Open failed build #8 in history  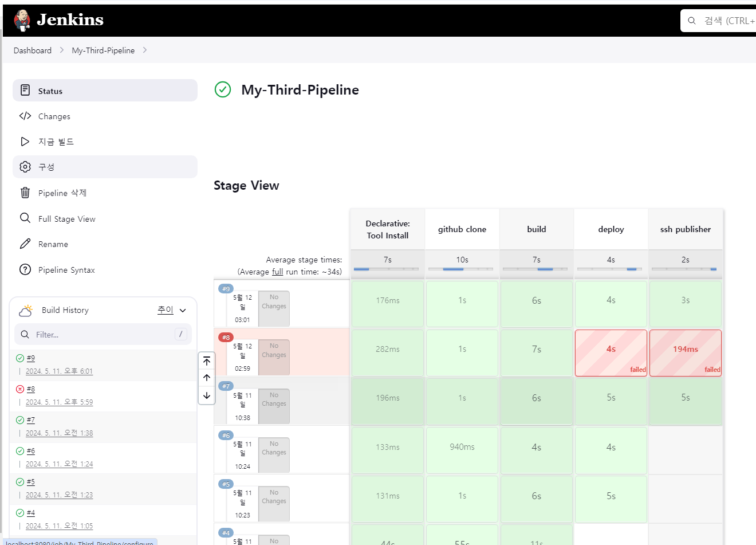pos(30,389)
